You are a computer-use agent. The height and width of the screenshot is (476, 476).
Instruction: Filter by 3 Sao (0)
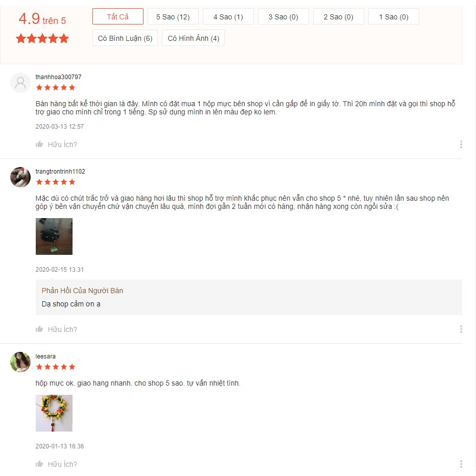pyautogui.click(x=283, y=16)
